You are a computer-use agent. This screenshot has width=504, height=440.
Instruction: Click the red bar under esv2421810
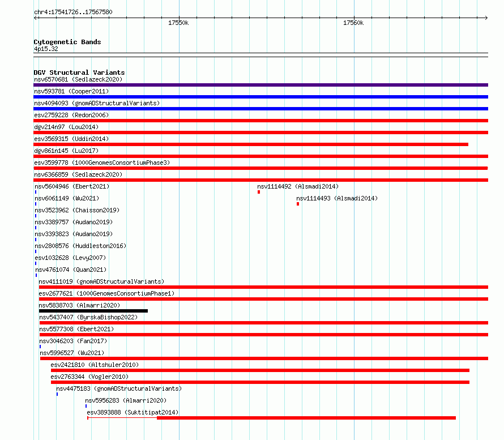click(260, 370)
